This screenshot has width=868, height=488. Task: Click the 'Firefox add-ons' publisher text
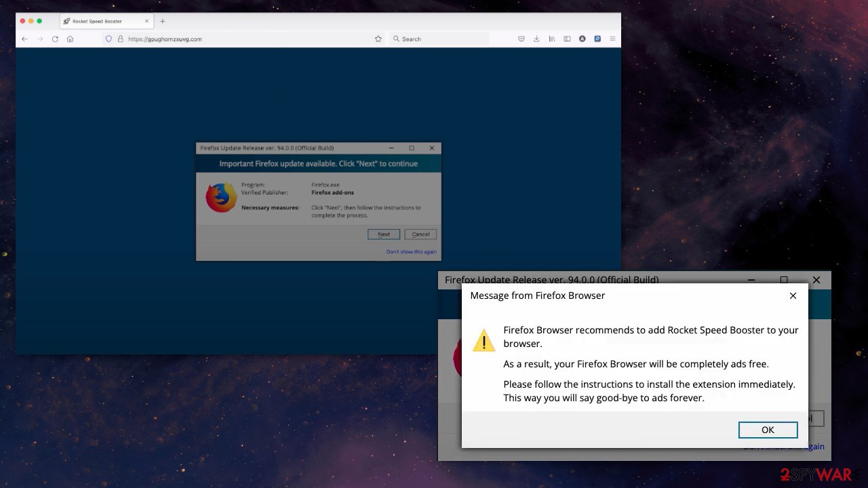[332, 192]
